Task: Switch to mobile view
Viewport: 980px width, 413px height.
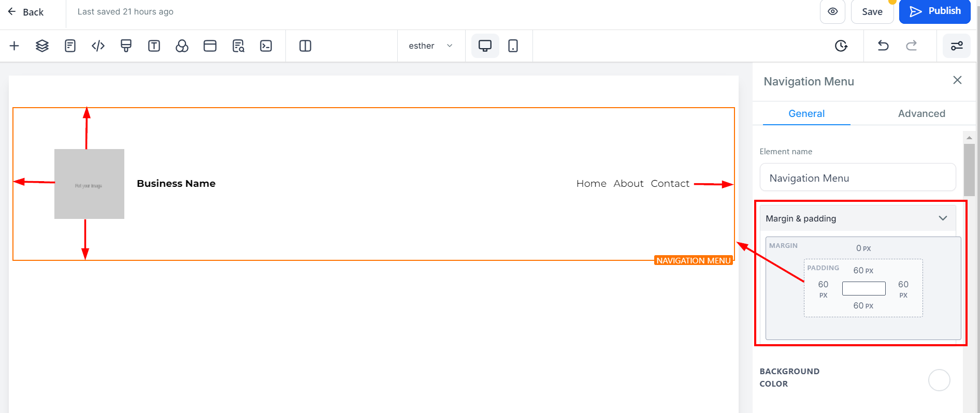Action: (x=513, y=46)
